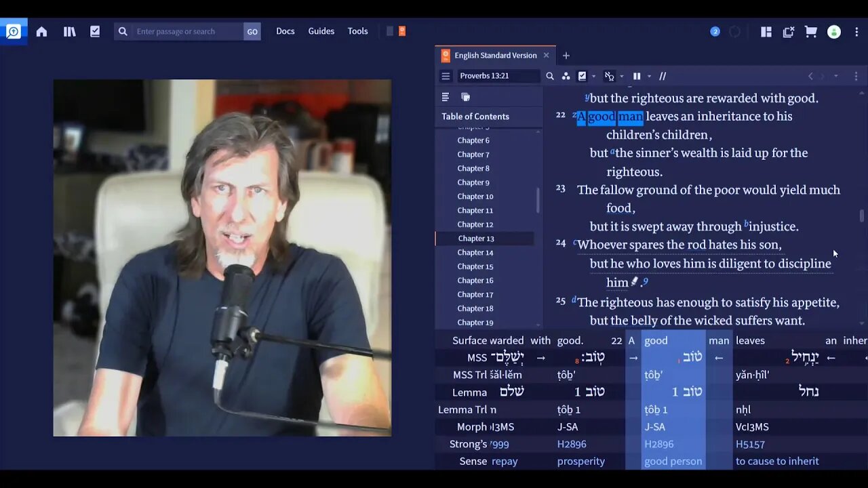The image size is (868, 488).
Task: Click the H5157 Strong's number link
Action: point(750,444)
